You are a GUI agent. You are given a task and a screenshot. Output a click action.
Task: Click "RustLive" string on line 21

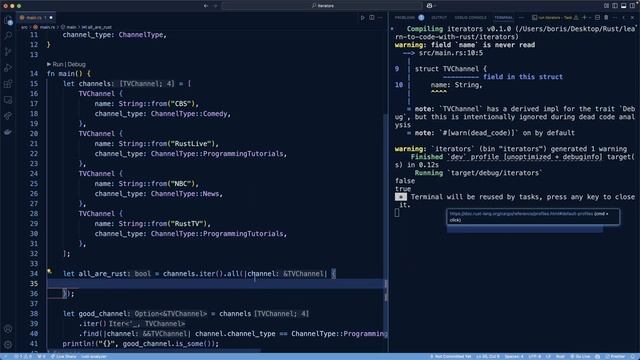tap(191, 144)
